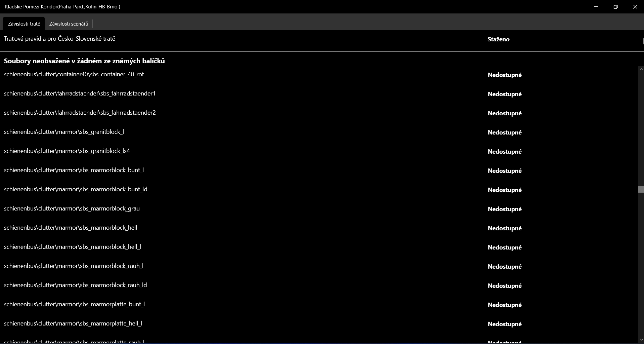Click the scrollbar up arrow

click(x=641, y=69)
